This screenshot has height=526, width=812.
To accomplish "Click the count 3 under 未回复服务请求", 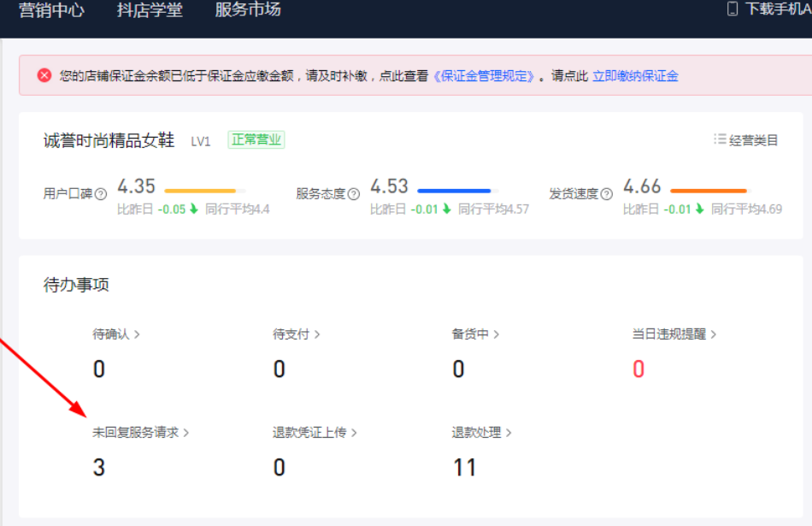I will coord(99,468).
